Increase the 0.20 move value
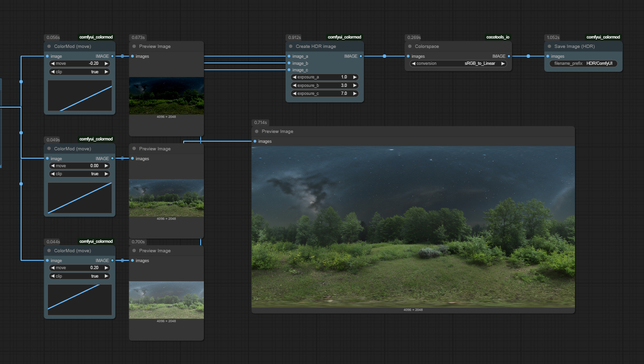Image resolution: width=644 pixels, height=364 pixels. tap(106, 267)
